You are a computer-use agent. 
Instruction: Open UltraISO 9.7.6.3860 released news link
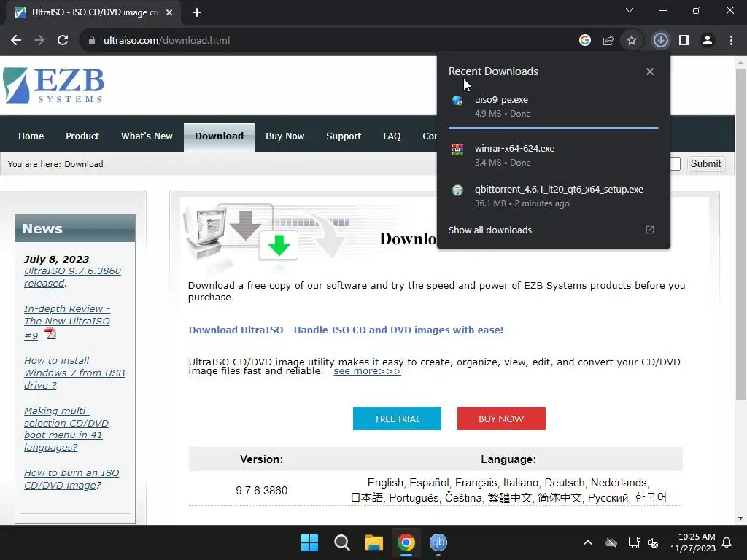coord(72,277)
